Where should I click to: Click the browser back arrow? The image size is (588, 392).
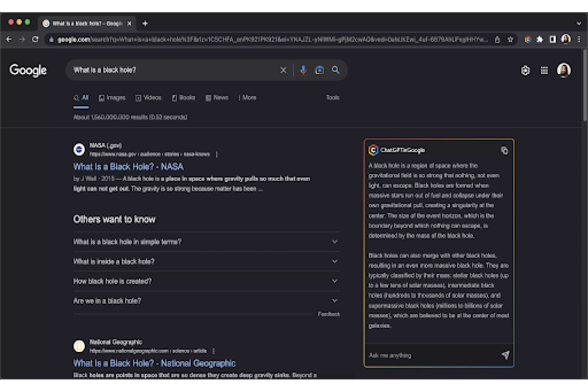click(x=9, y=39)
